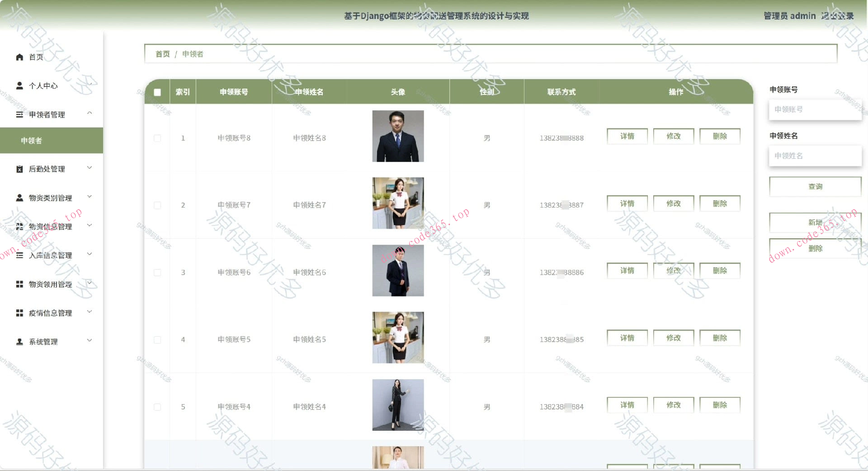Toggle the select-all checkbox in table header
The width and height of the screenshot is (868, 471).
click(157, 92)
